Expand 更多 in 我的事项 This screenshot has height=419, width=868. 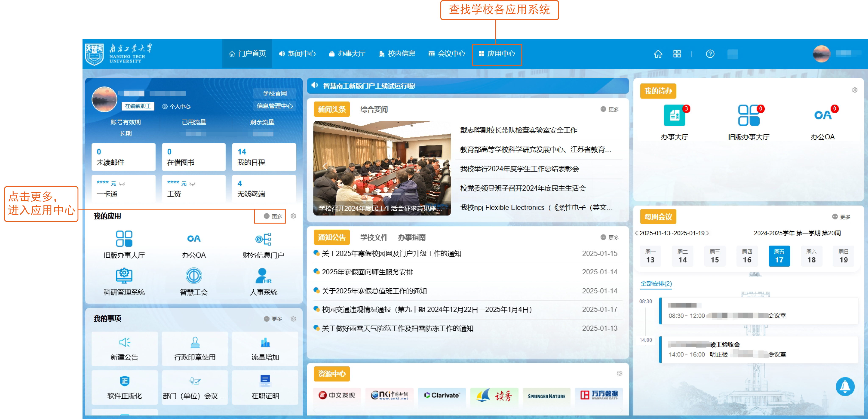point(273,319)
